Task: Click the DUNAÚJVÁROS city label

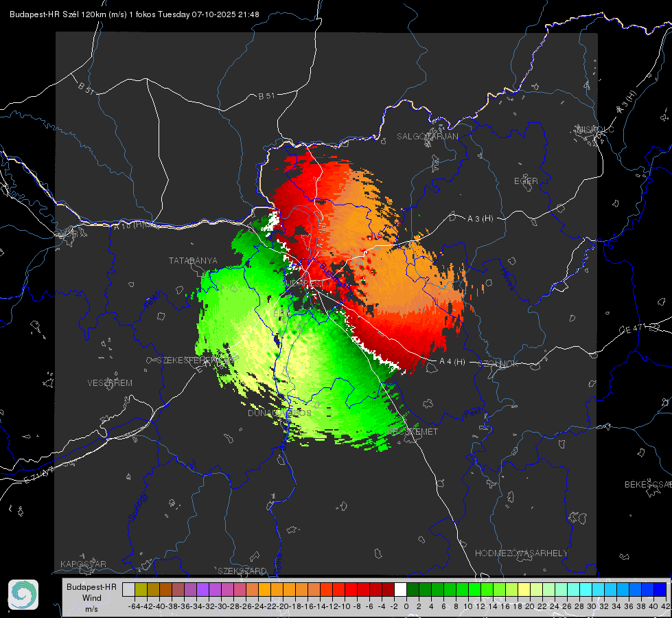Action: coord(279,413)
